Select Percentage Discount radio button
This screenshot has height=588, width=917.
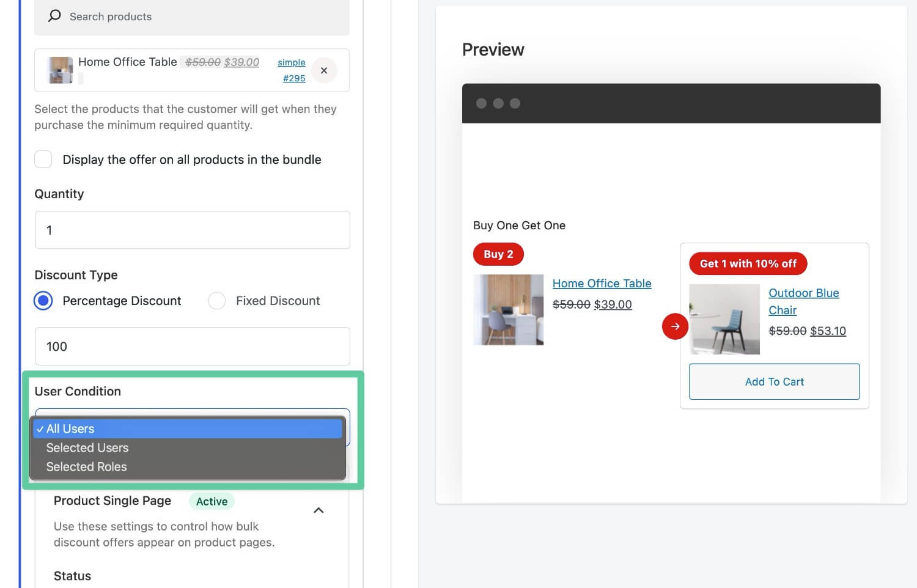(43, 301)
